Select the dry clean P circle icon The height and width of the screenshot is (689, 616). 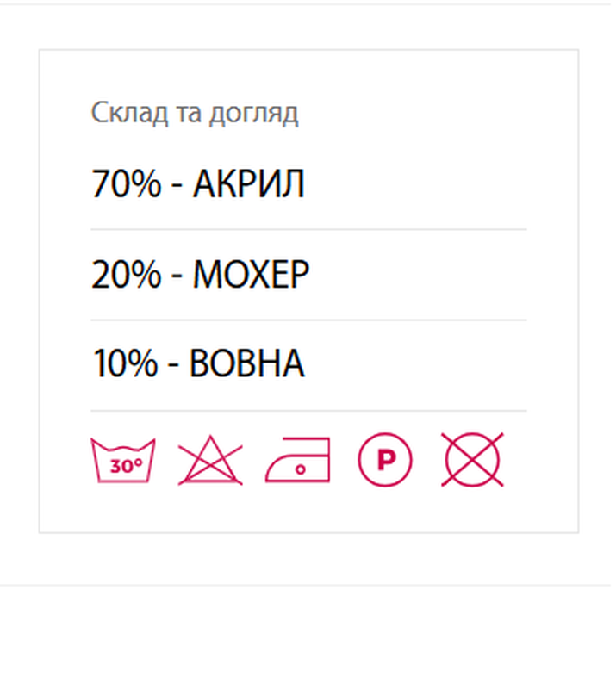pos(385,460)
